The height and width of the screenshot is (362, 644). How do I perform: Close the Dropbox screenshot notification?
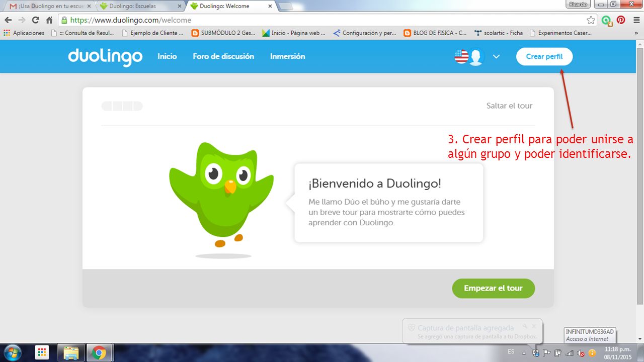[x=534, y=326]
